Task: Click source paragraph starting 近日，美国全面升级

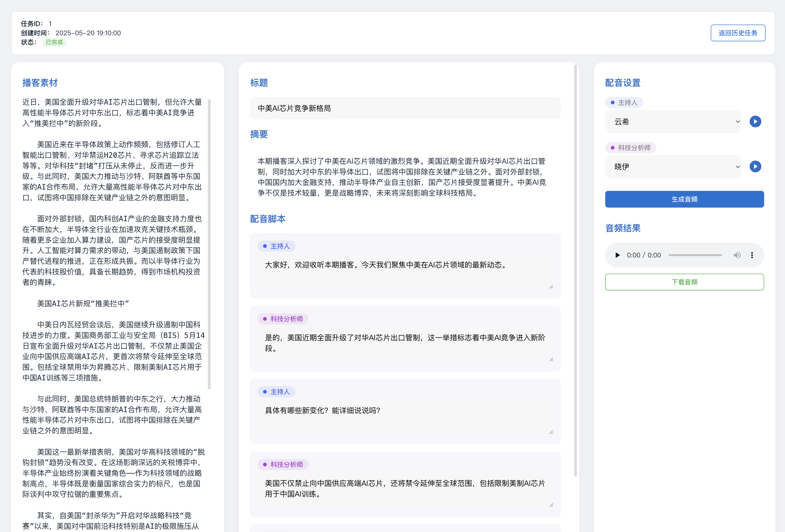Action: (x=112, y=113)
